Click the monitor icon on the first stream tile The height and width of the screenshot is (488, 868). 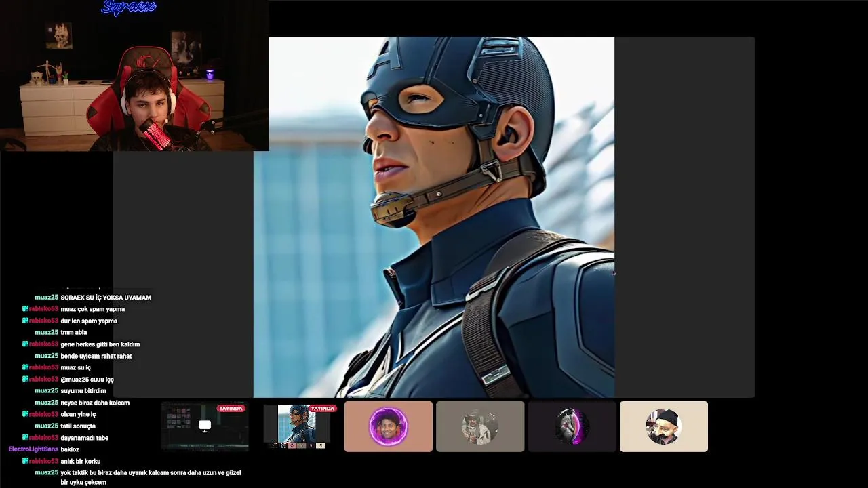(205, 426)
